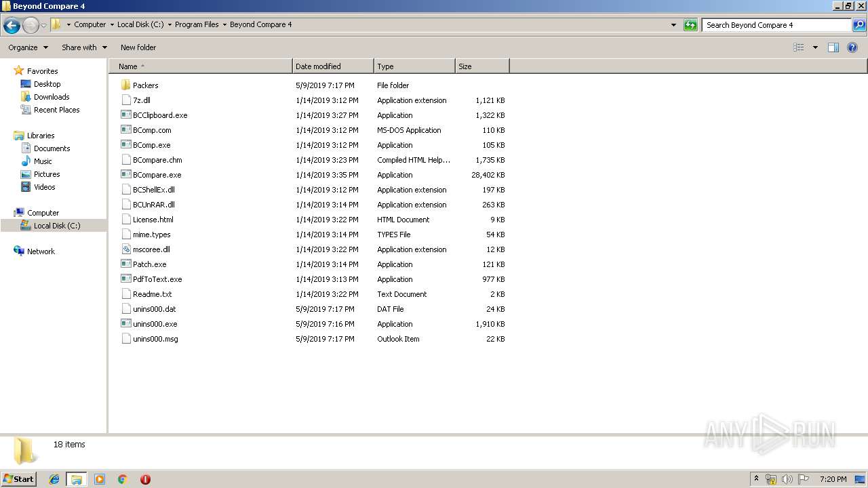Click the Search Beyond Compare 4 box

point(776,25)
